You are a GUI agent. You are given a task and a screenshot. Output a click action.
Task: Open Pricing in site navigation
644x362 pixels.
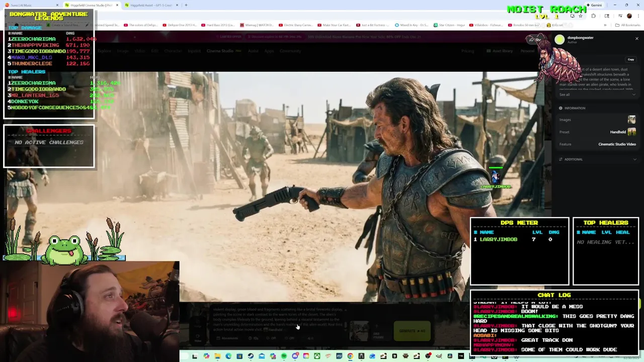tap(467, 51)
